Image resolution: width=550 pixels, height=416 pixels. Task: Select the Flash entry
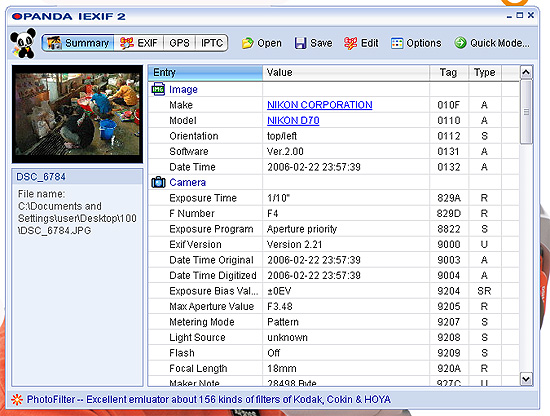point(182,353)
